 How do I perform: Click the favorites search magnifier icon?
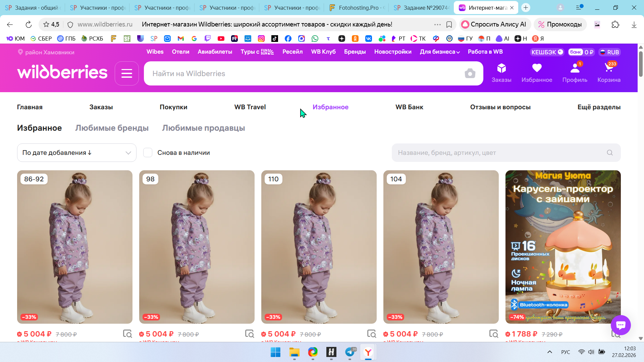pos(610,153)
